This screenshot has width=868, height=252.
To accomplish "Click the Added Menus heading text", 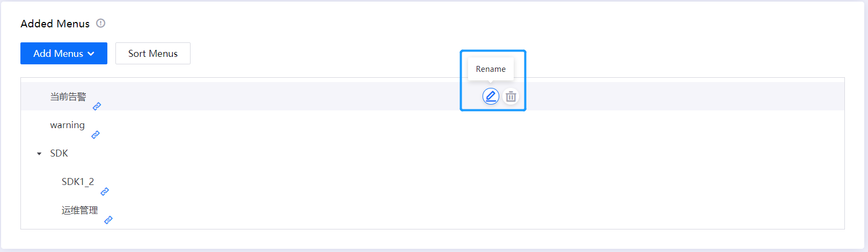I will tap(55, 24).
